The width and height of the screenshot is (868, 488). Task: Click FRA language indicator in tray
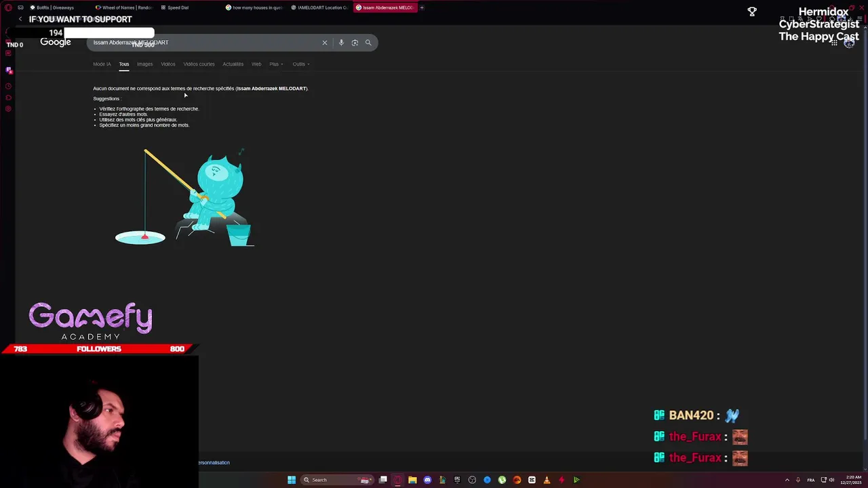click(x=811, y=480)
